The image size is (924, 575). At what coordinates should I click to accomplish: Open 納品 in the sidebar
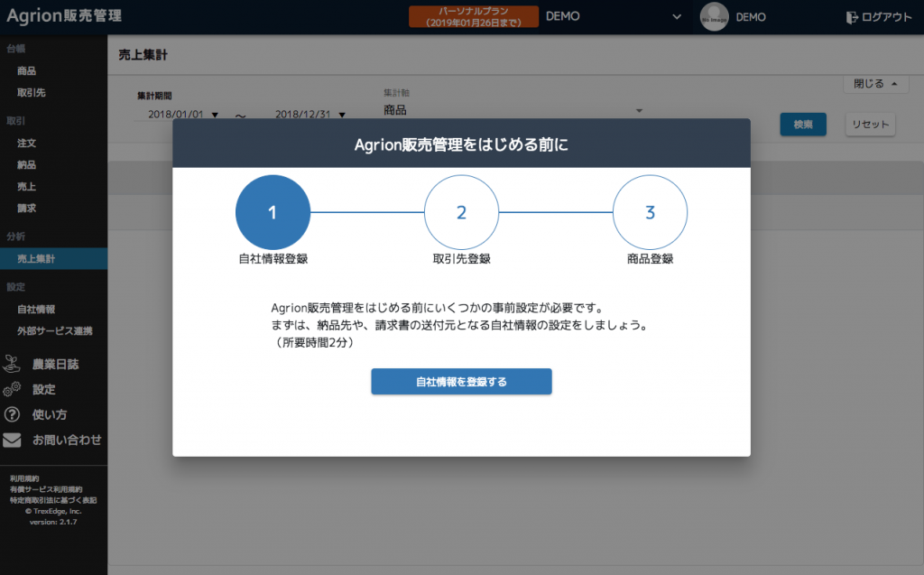point(26,164)
